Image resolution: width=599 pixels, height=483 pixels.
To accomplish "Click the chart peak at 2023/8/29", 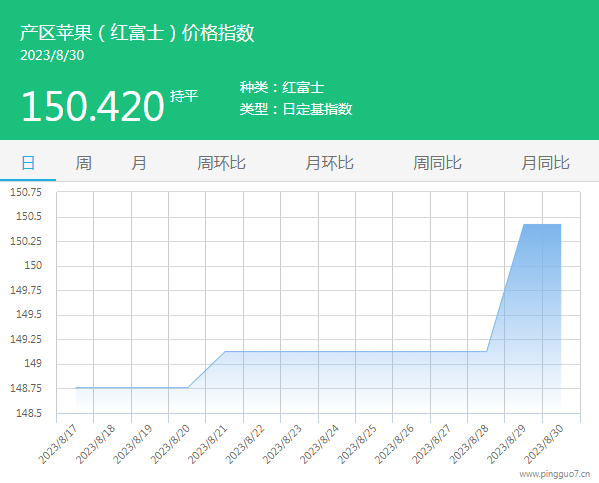I will 523,224.
